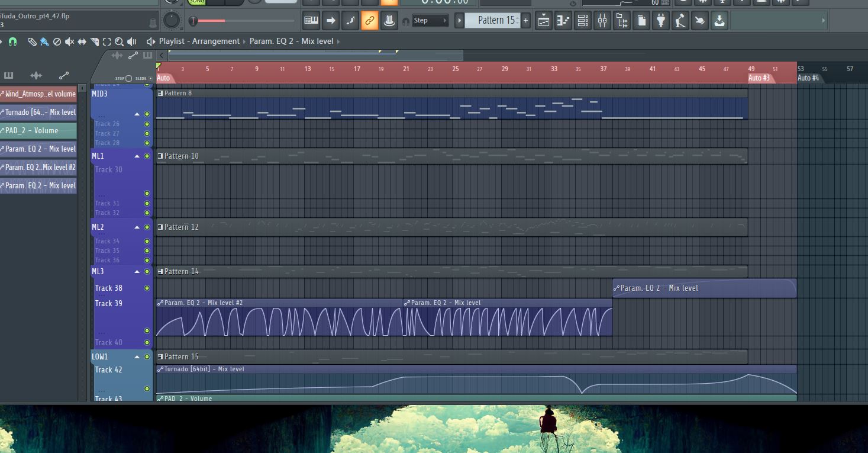Collapse the ML1 track group
The image size is (868, 453).
coord(137,156)
